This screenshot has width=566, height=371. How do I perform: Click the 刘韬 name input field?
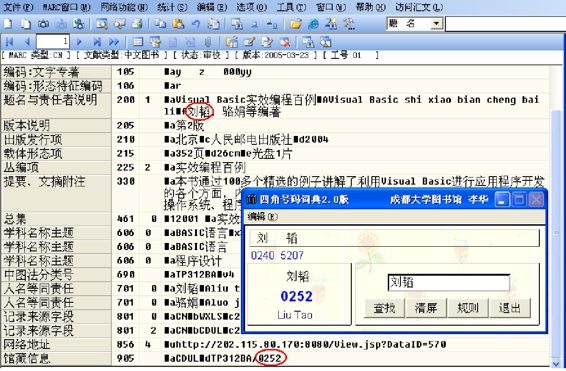pyautogui.click(x=449, y=283)
